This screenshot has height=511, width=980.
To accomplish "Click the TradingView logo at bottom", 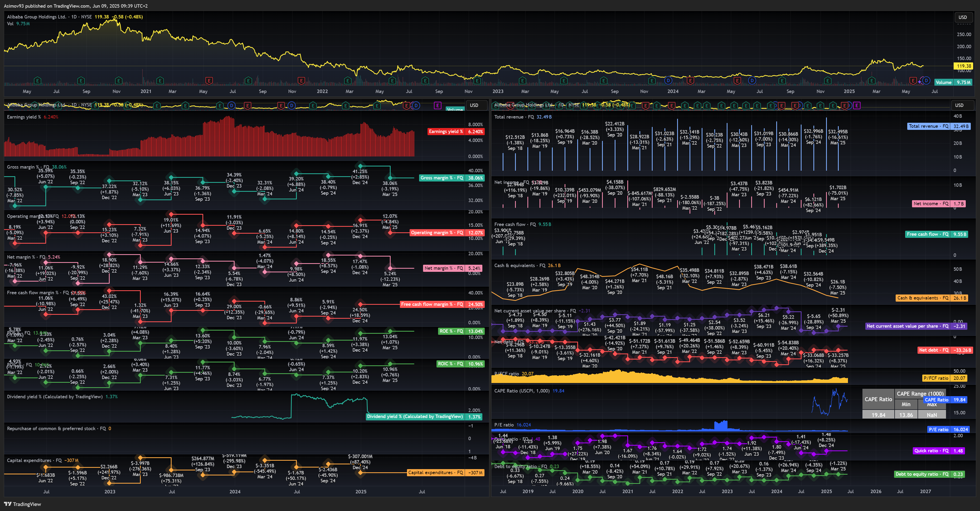I will 22,504.
